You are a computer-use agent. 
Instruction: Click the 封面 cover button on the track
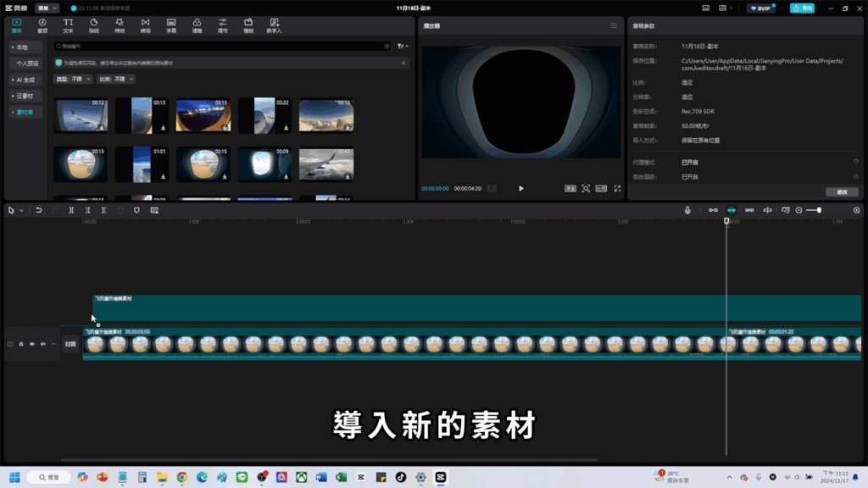(70, 344)
